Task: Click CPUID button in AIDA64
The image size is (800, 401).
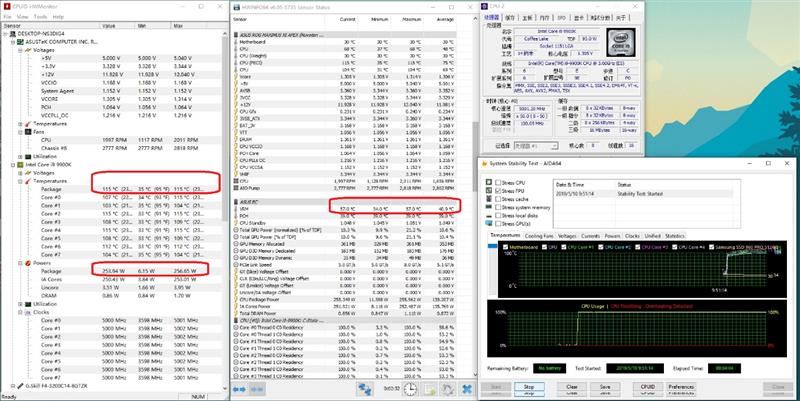Action: pyautogui.click(x=648, y=389)
